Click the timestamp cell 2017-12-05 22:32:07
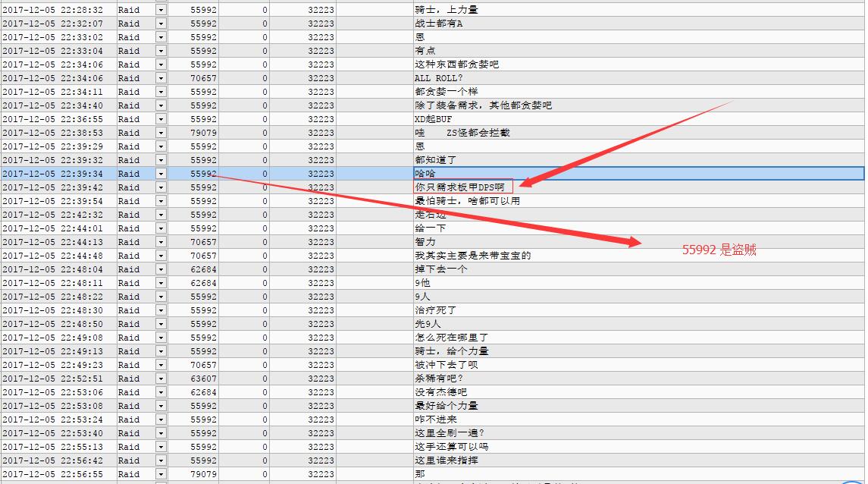The width and height of the screenshot is (868, 484). 53,24
